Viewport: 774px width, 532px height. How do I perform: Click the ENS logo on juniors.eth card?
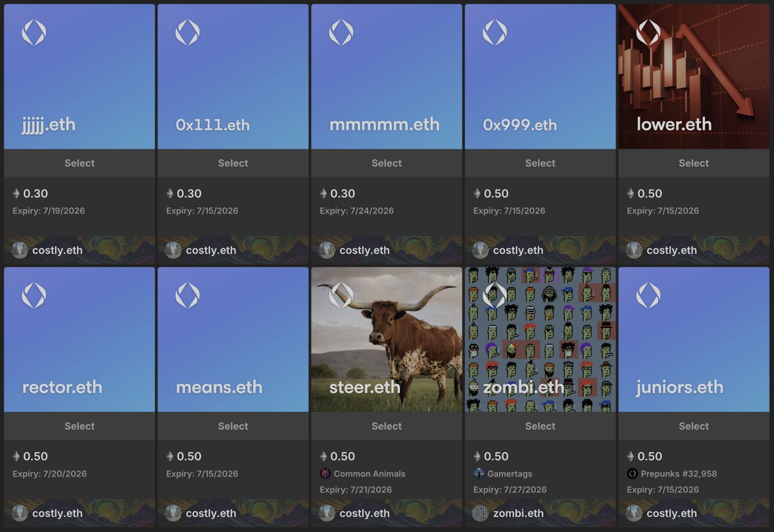(x=648, y=295)
